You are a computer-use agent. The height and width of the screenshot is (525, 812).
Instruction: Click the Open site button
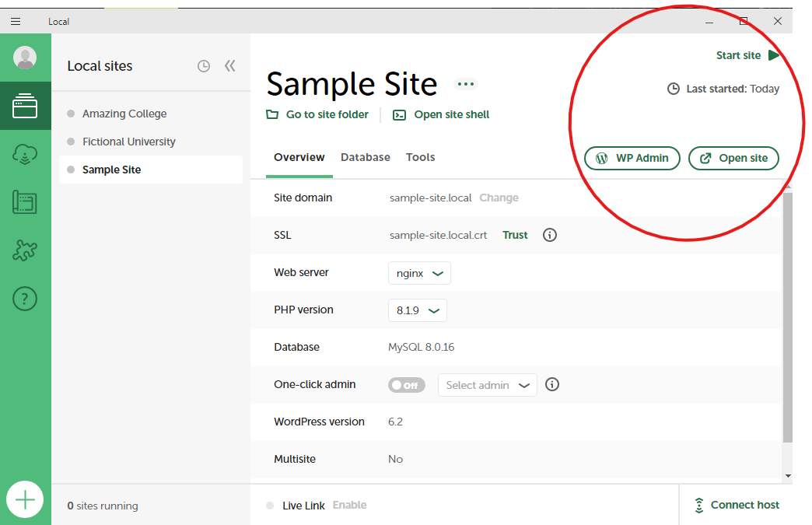(x=733, y=158)
